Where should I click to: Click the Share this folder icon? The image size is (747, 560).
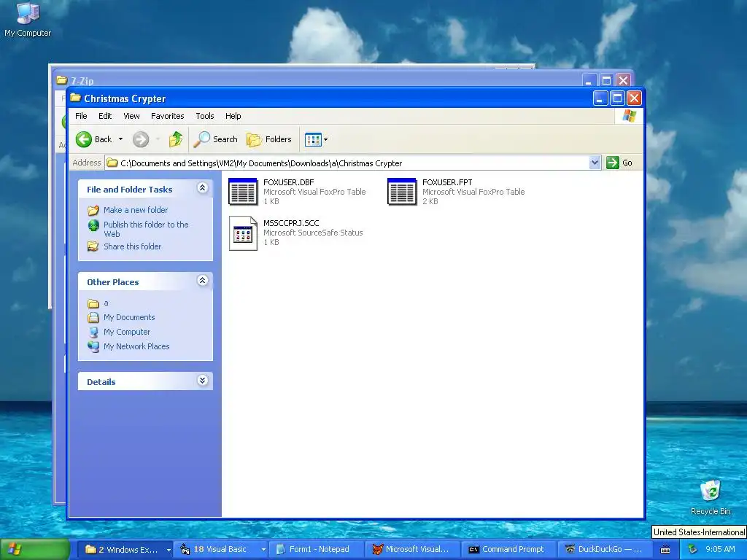[x=93, y=246]
